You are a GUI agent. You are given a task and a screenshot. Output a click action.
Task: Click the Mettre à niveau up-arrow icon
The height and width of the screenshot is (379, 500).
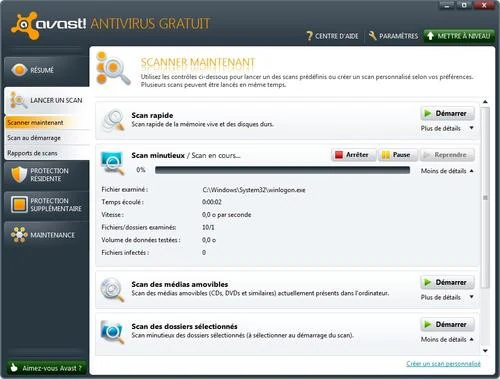430,36
